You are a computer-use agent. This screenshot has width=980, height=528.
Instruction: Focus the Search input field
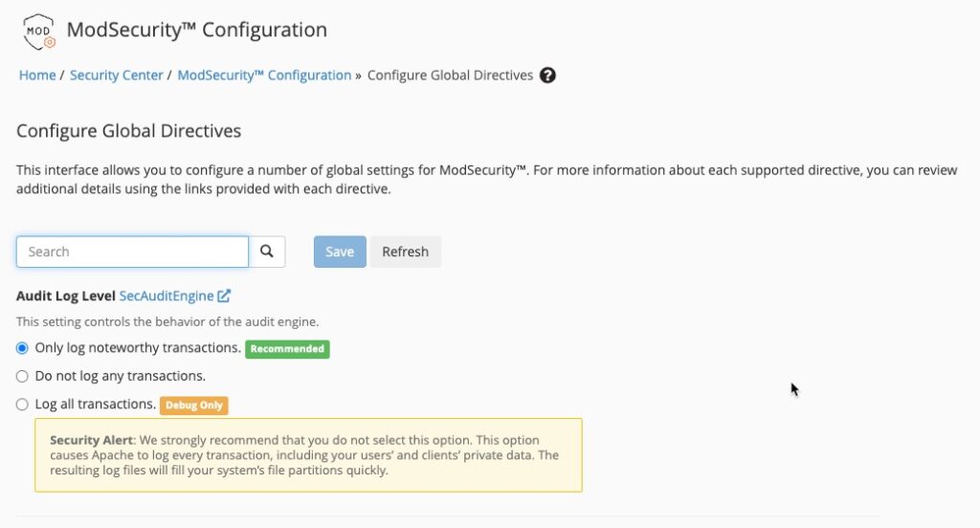pyautogui.click(x=132, y=252)
